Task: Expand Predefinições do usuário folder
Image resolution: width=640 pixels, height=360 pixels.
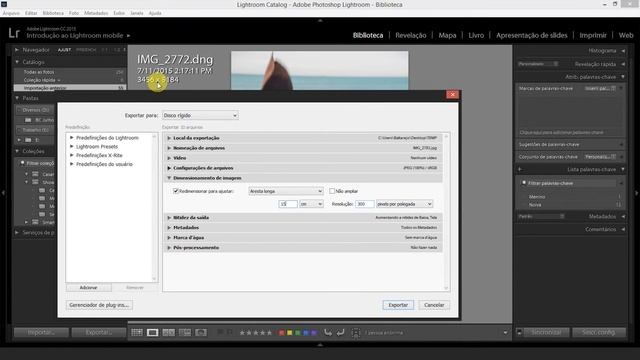Action: click(x=72, y=164)
